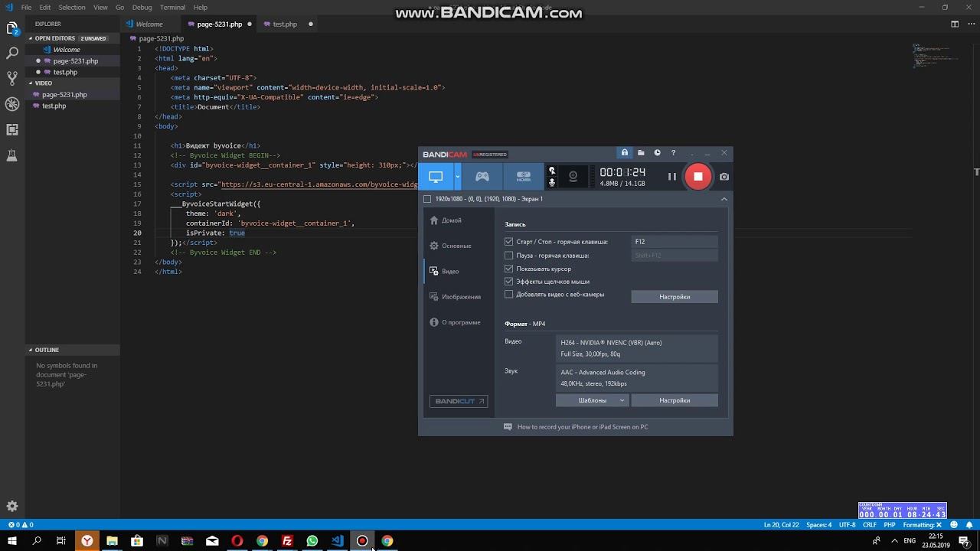Open the Explorer view in VS Code
This screenshot has height=551, width=980.
point(12,29)
